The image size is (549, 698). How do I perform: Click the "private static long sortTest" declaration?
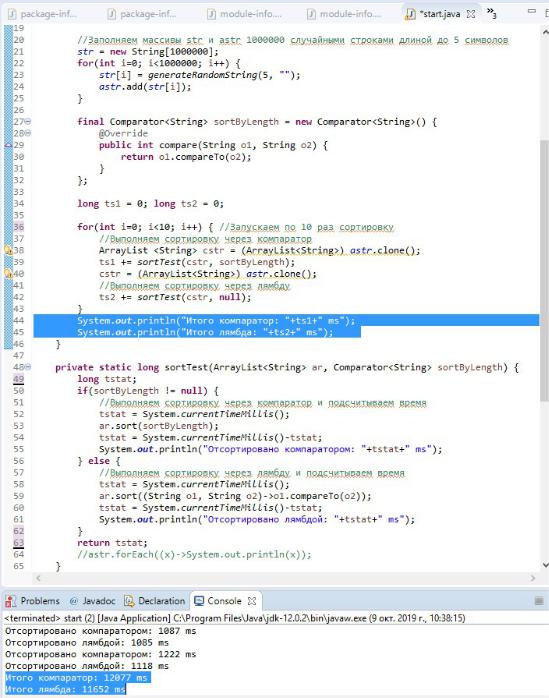(287, 367)
